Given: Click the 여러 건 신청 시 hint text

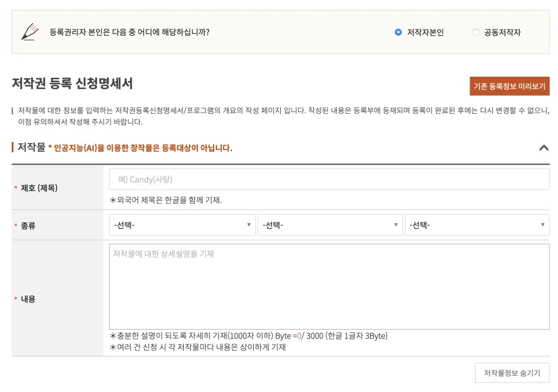Looking at the screenshot, I should (198, 347).
